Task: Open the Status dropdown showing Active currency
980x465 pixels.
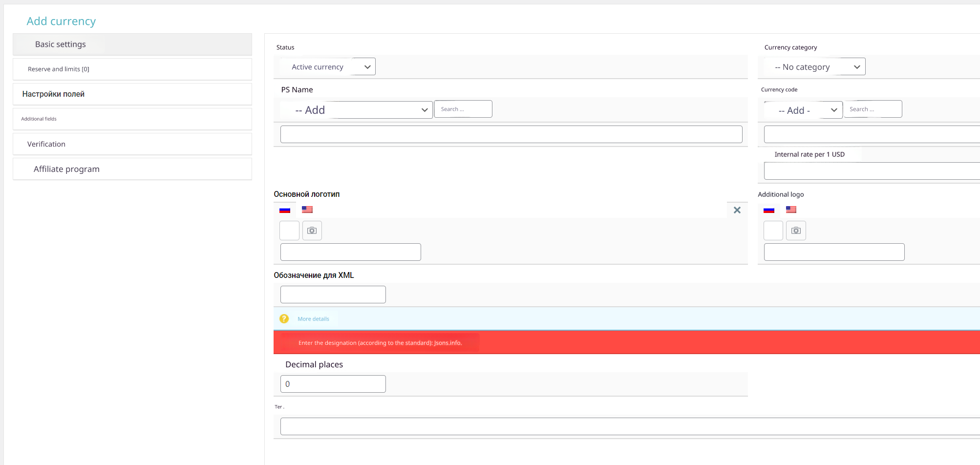Action: (327, 67)
